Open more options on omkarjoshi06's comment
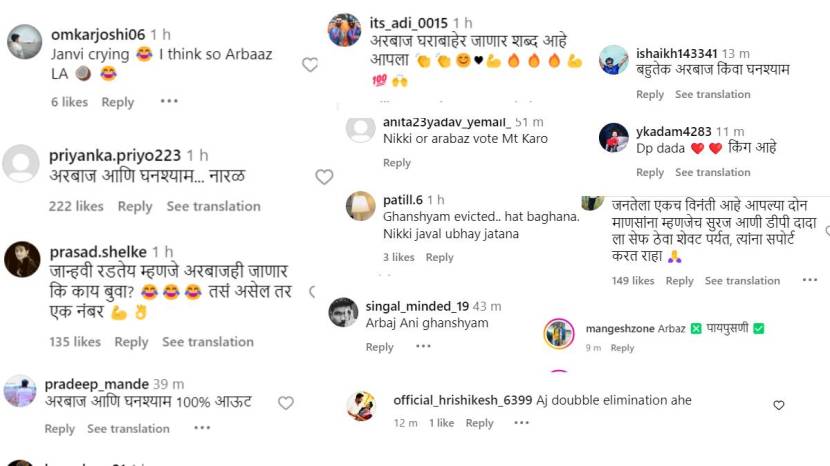The width and height of the screenshot is (830, 466). [x=169, y=101]
